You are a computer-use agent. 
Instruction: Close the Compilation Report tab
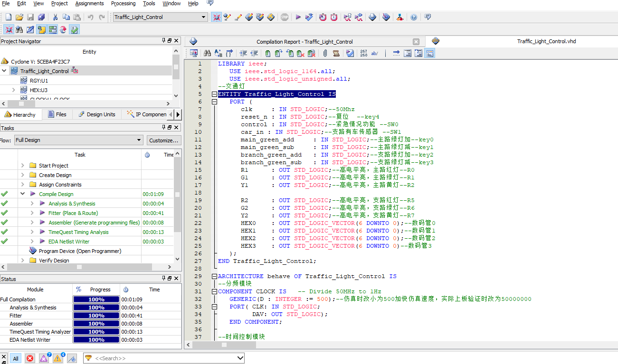(416, 42)
